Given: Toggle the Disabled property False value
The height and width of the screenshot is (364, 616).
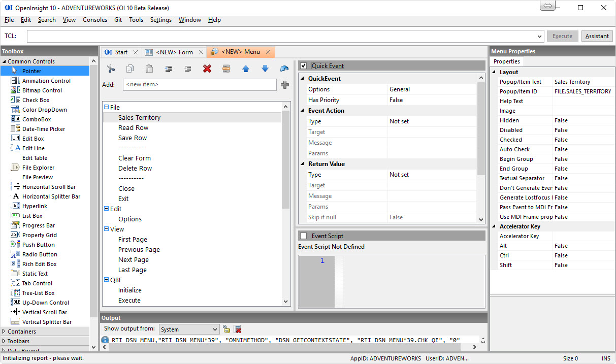Looking at the screenshot, I should 583,130.
